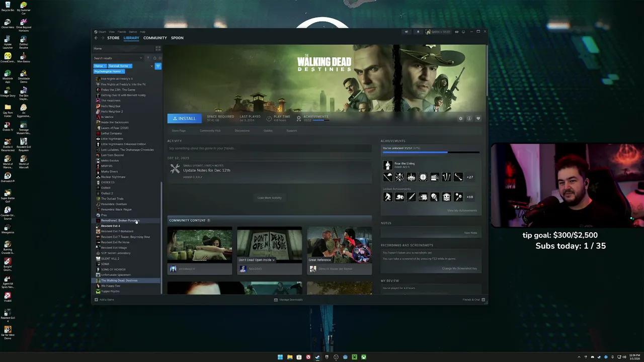644x362 pixels.
Task: Open the Games menu
Action: (x=133, y=32)
